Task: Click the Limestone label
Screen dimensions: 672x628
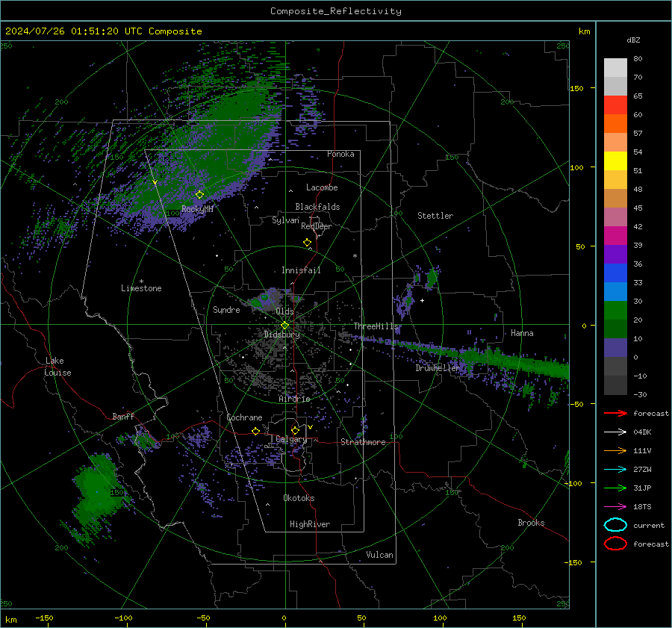Action: [141, 288]
